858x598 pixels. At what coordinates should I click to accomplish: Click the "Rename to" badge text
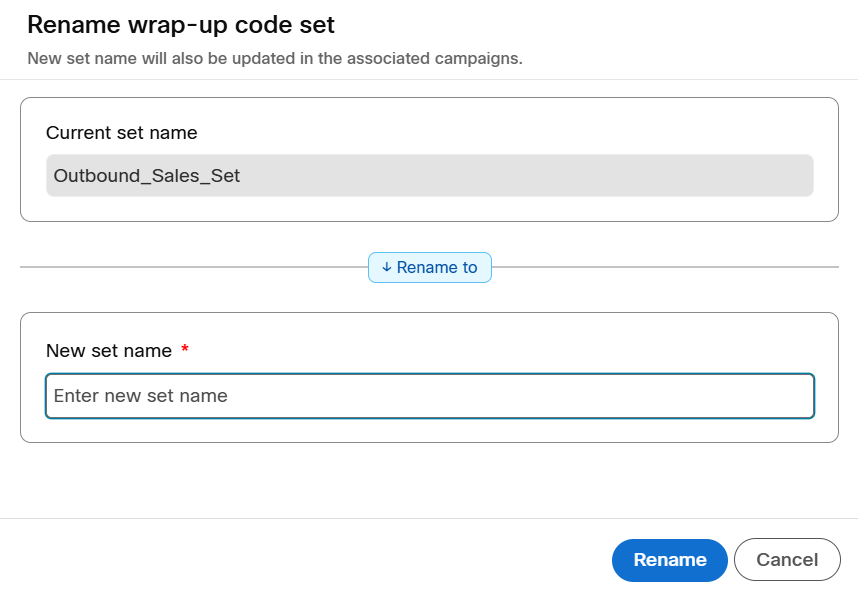(x=437, y=268)
